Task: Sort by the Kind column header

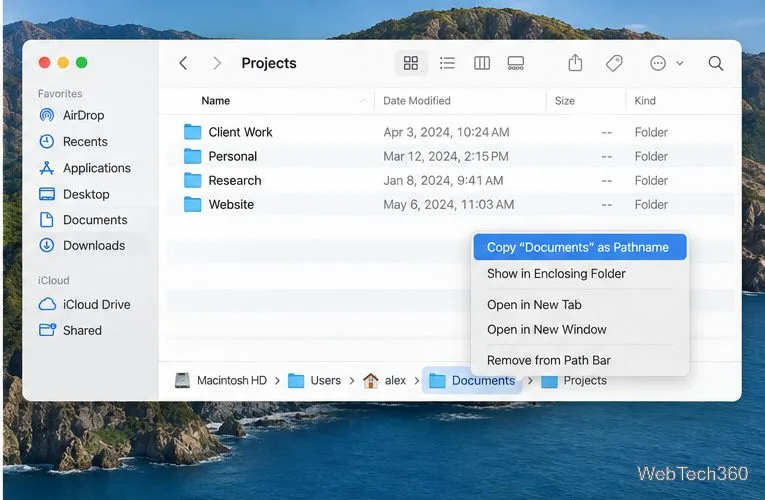Action: pyautogui.click(x=645, y=100)
